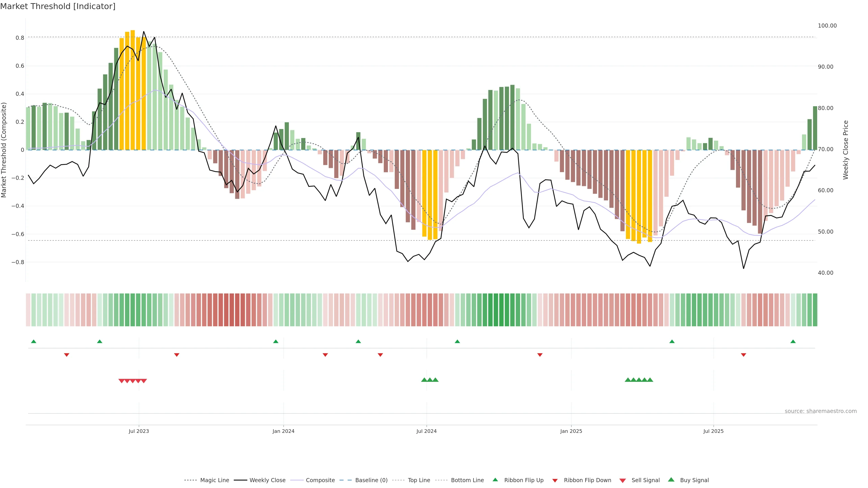Click the Market Threshold [Indicator] chart title
The image size is (868, 488).
point(58,6)
